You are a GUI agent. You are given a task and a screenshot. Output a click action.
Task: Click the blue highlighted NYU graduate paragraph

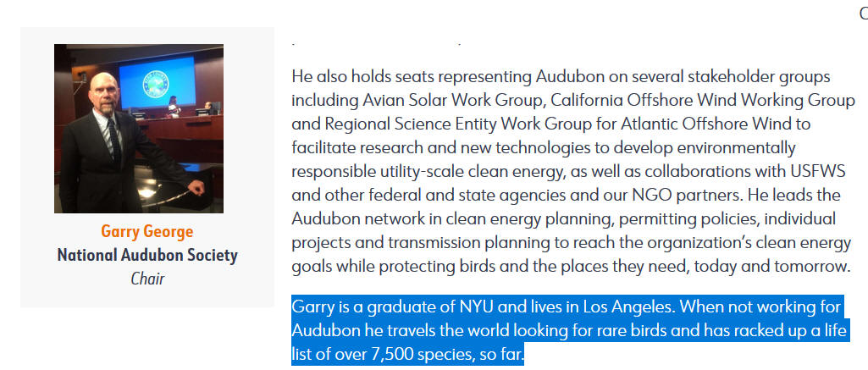pos(569,329)
